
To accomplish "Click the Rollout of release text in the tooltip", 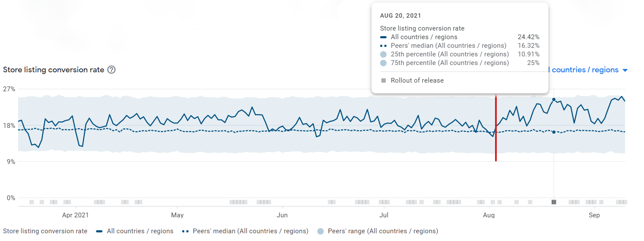I will click(x=417, y=80).
